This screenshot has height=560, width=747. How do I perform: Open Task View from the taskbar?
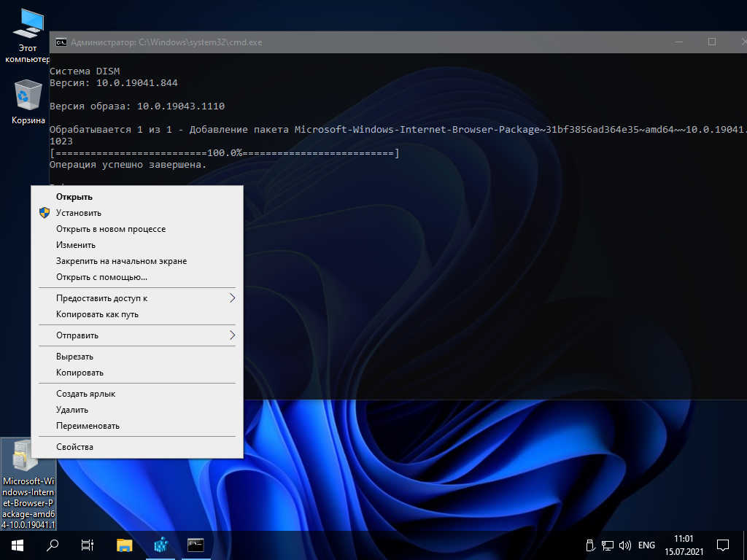coord(88,545)
